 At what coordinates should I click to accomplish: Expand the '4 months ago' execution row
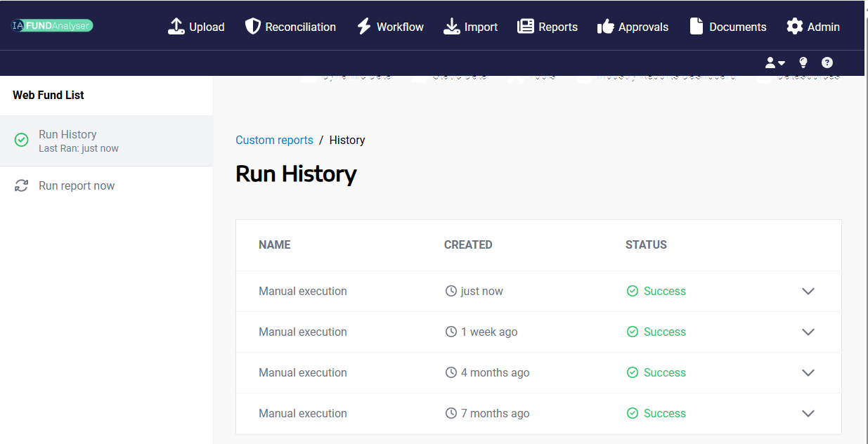(808, 373)
